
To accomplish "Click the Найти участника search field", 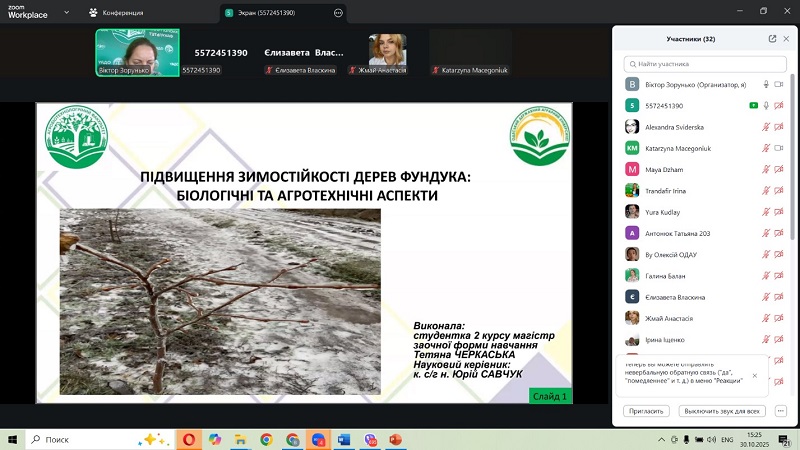I will (x=705, y=63).
